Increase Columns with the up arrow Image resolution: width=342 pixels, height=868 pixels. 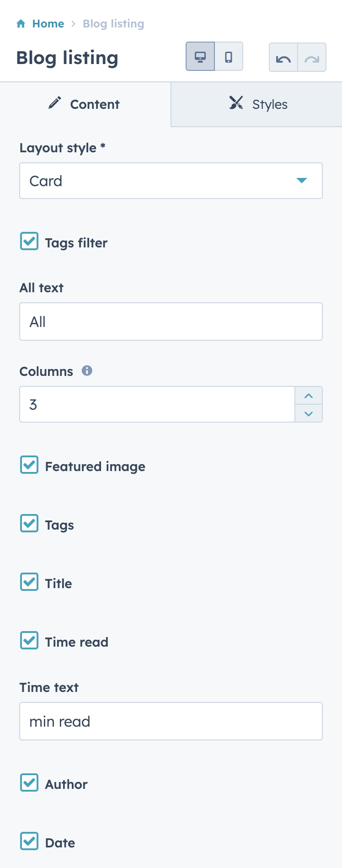point(309,395)
